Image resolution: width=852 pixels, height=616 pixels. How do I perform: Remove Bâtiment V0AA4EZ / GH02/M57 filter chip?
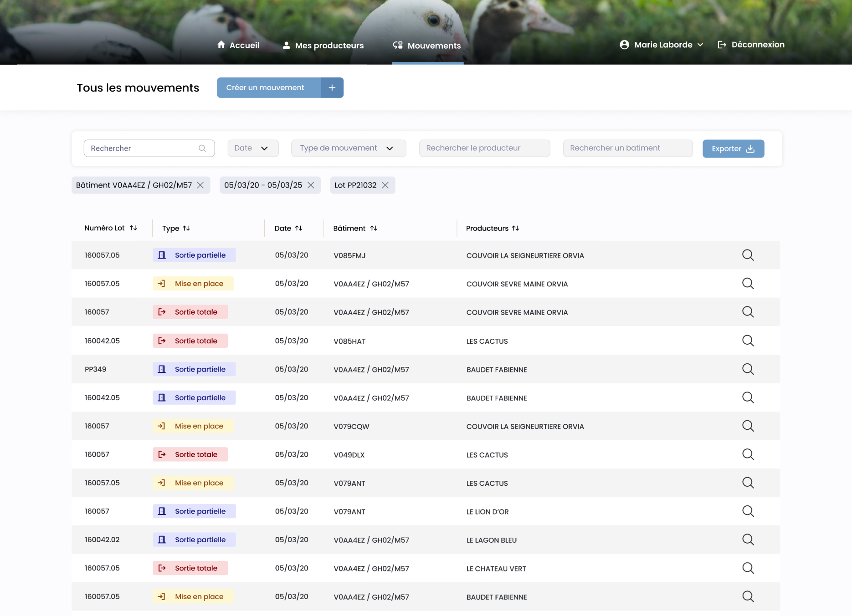tap(200, 185)
